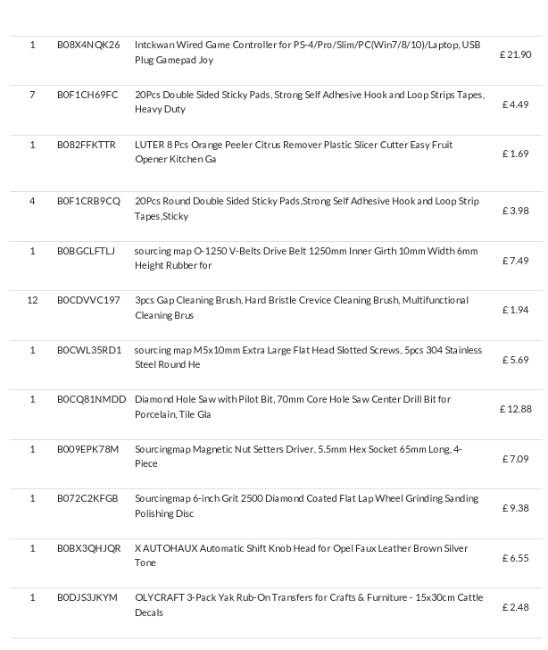Open OLYCRAFT 3-Pack Yak Rub-On Transfers item
Image resolution: width=548 pixels, height=650 pixels.
click(x=309, y=605)
